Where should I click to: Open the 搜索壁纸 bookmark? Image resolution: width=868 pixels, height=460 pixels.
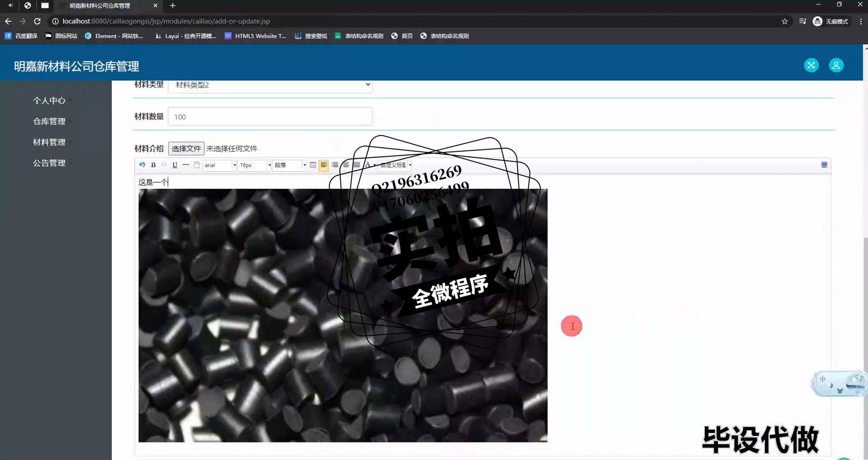[x=311, y=36]
